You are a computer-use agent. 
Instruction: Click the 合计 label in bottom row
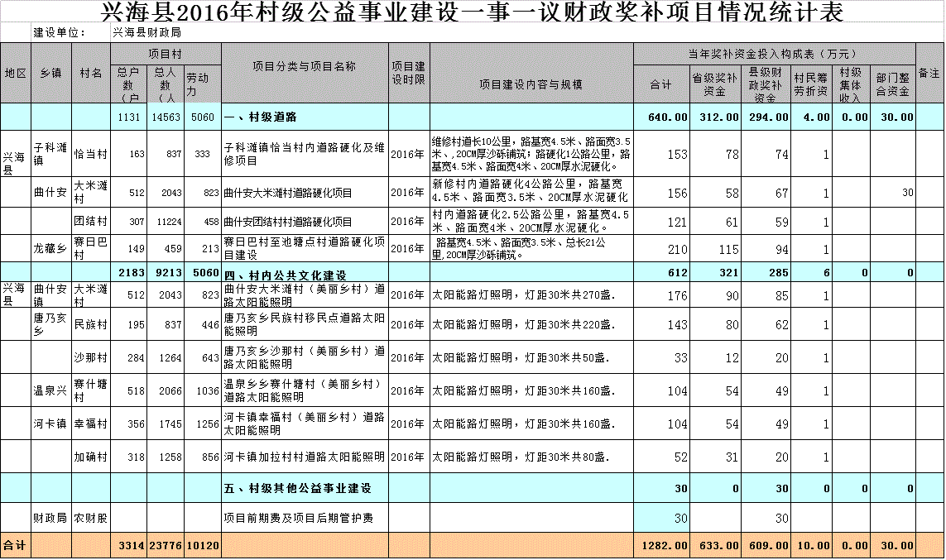(15, 545)
